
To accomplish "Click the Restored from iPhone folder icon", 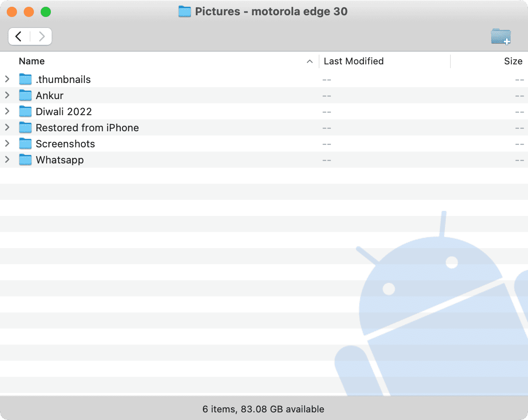I will click(25, 127).
